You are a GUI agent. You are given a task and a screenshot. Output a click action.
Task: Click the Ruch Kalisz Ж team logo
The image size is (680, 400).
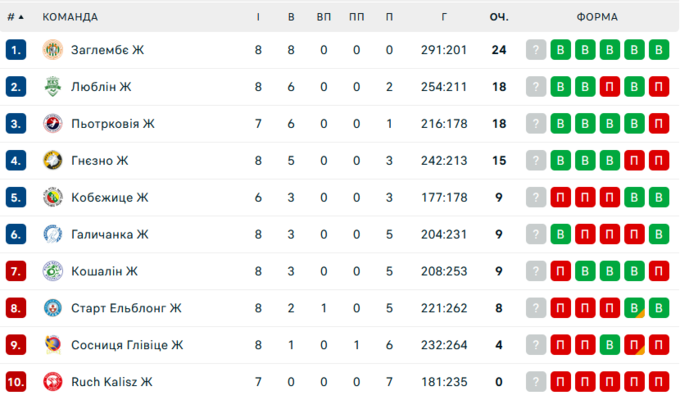coord(53,382)
